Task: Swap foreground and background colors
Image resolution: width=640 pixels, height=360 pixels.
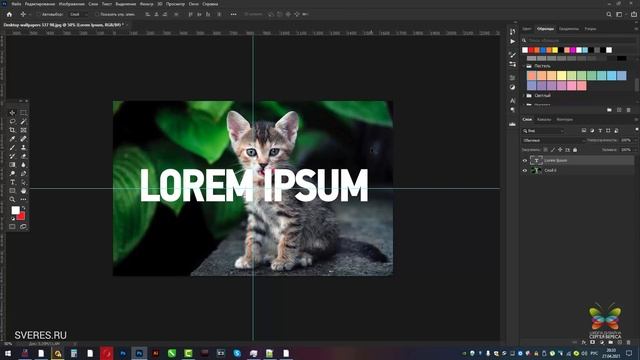Action: tap(24, 208)
